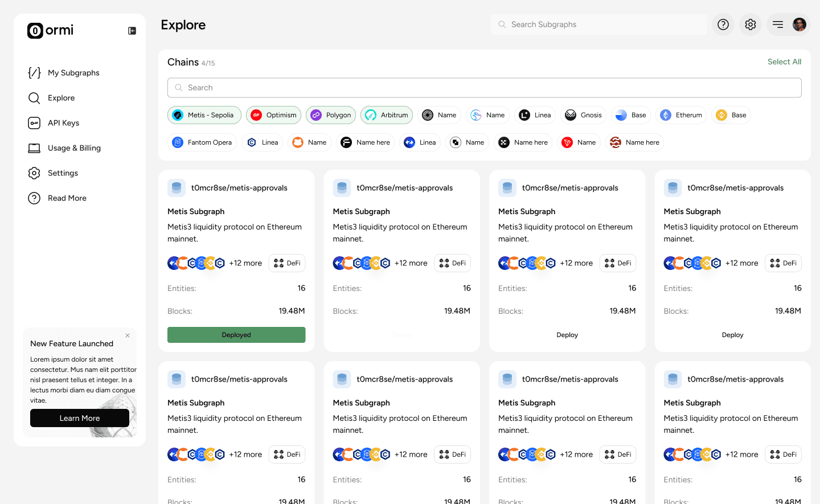
Task: Click the green Deployed button
Action: click(x=236, y=335)
